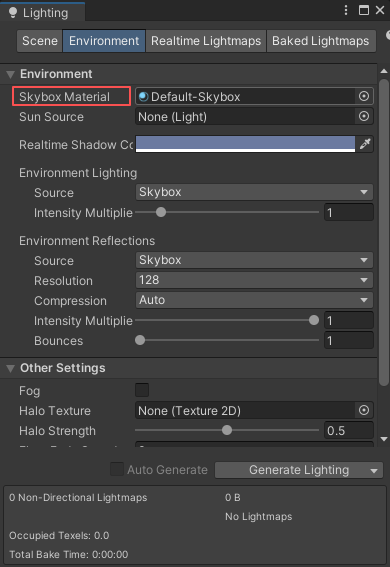This screenshot has height=567, width=390.
Task: Open the Compression Auto dropdown
Action: (254, 300)
